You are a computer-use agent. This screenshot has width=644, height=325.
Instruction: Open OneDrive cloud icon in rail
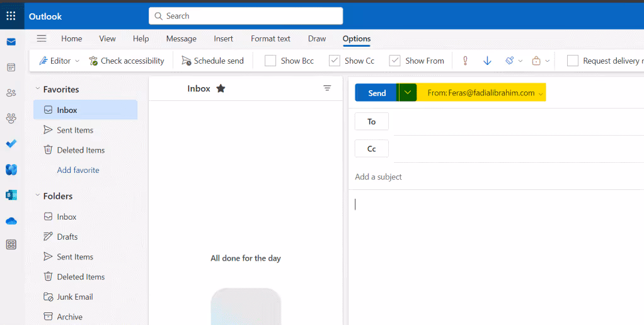point(11,222)
